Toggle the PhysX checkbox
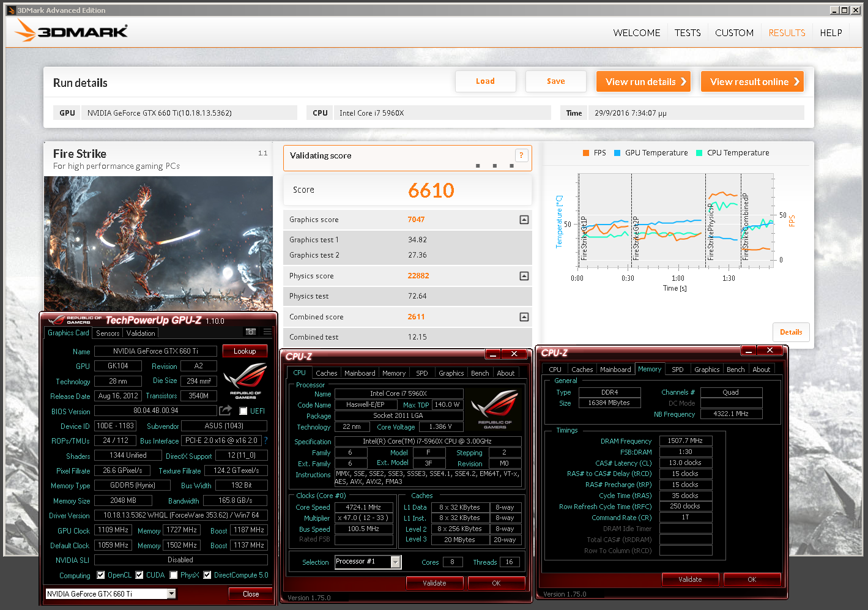The height and width of the screenshot is (610, 868). pos(174,575)
